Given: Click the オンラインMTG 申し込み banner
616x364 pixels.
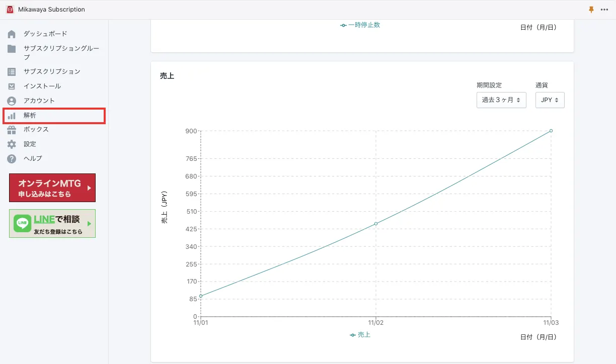Looking at the screenshot, I should pyautogui.click(x=52, y=188).
